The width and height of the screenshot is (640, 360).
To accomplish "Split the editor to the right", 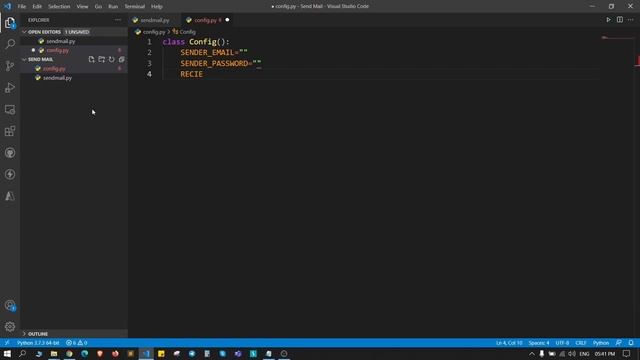I will click(620, 20).
